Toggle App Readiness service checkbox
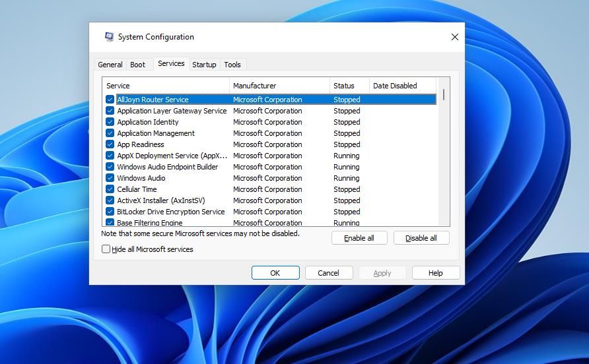 110,144
